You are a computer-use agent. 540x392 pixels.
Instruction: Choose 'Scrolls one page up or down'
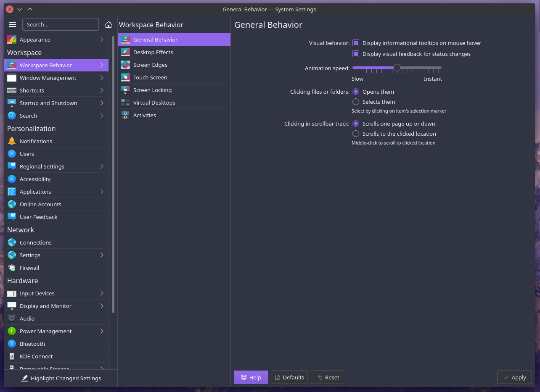[356, 124]
